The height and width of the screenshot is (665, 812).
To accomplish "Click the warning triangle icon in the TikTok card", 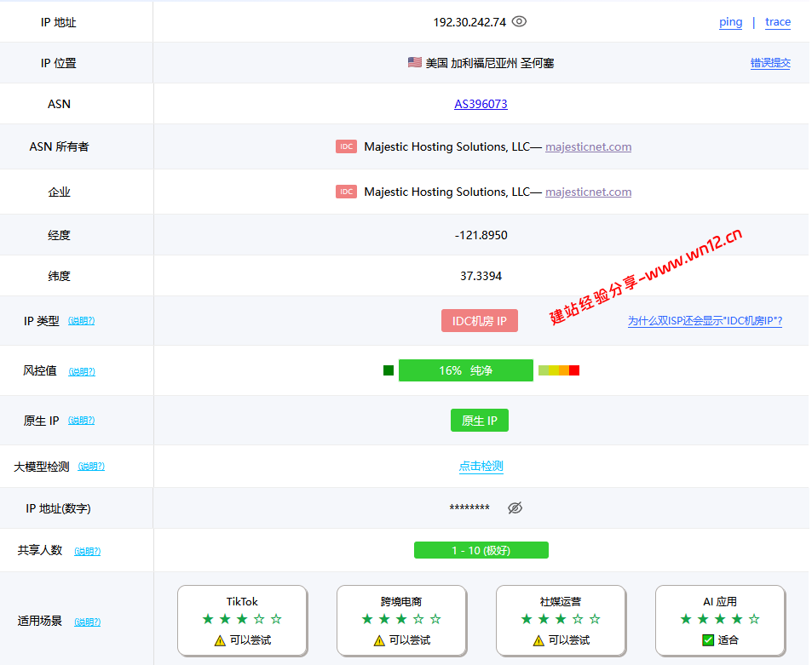I will tap(220, 640).
